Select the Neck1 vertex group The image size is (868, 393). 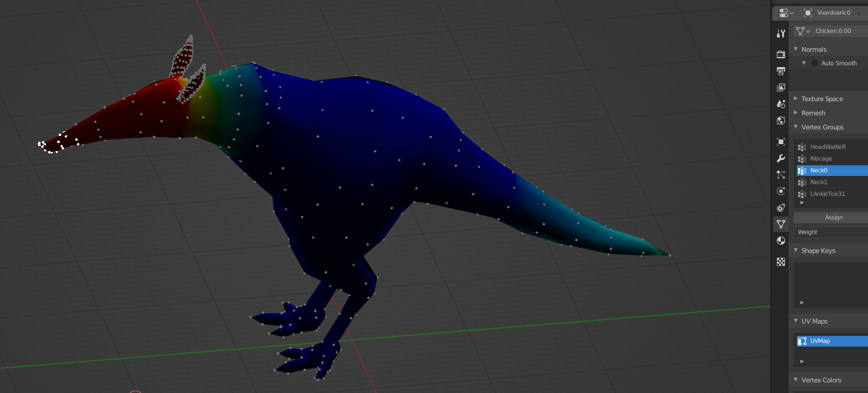pos(832,182)
